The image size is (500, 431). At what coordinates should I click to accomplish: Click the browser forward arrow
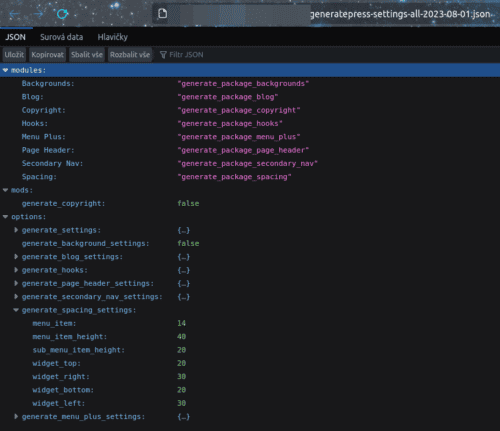(38, 14)
